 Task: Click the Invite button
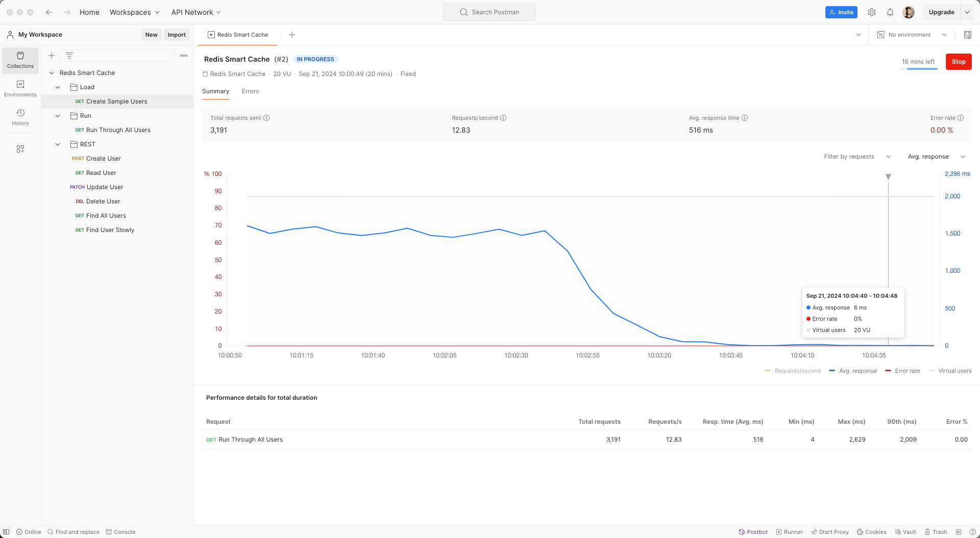pos(841,12)
